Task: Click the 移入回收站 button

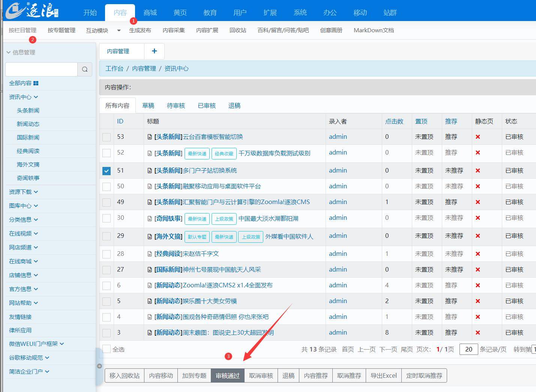Action: [125, 375]
